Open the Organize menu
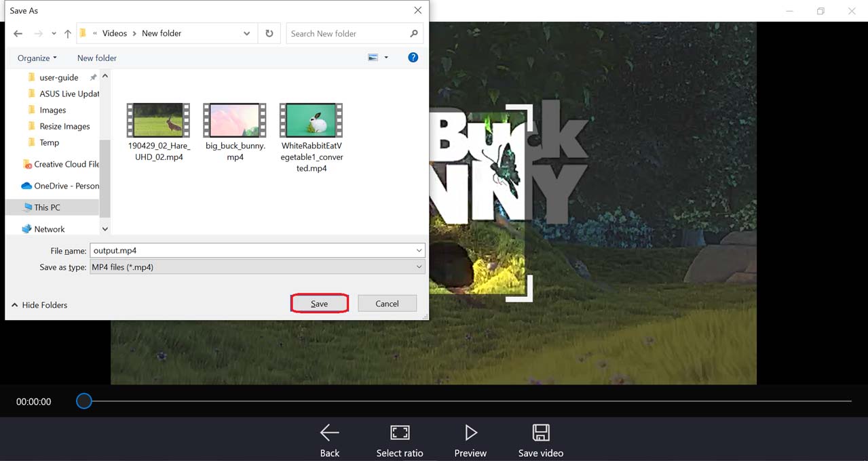Image resolution: width=868 pixels, height=461 pixels. click(37, 58)
